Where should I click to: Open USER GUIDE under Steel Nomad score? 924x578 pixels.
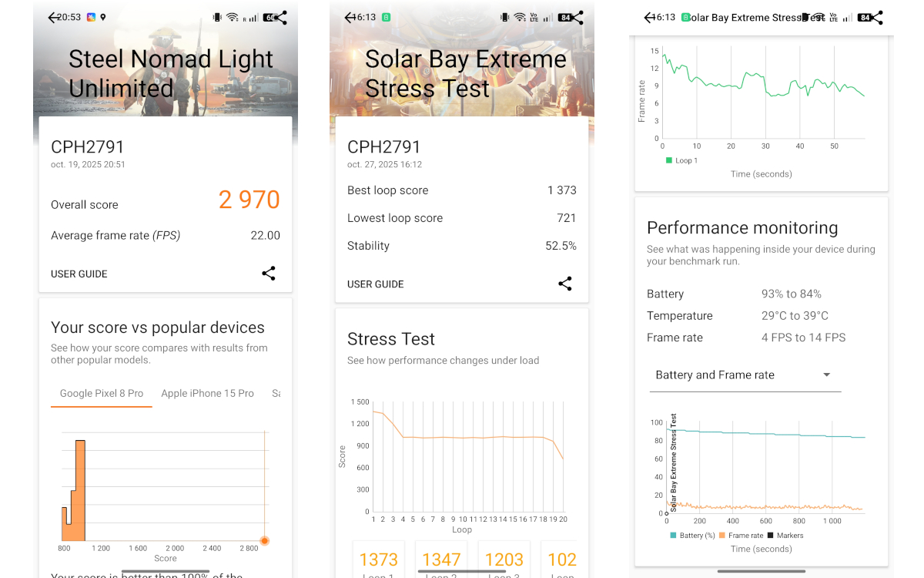(79, 274)
